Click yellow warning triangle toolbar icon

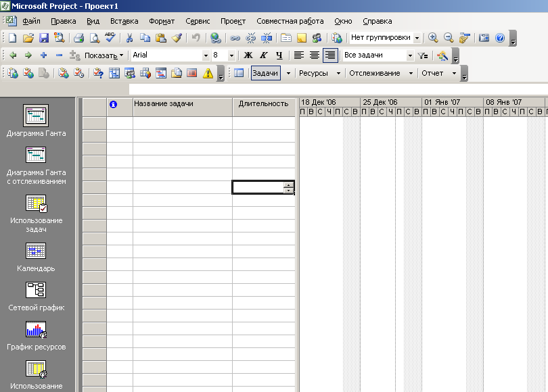pos(208,73)
